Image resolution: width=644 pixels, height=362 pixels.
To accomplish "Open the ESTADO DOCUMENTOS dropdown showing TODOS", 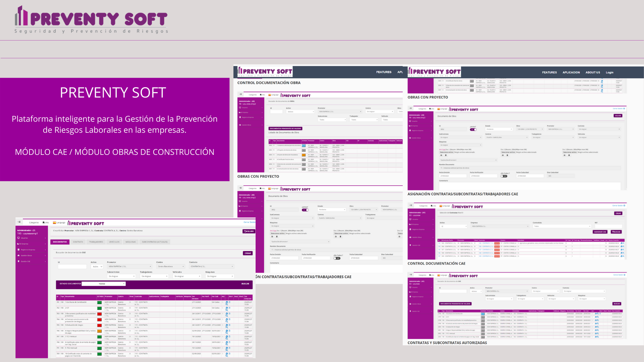I will click(104, 284).
